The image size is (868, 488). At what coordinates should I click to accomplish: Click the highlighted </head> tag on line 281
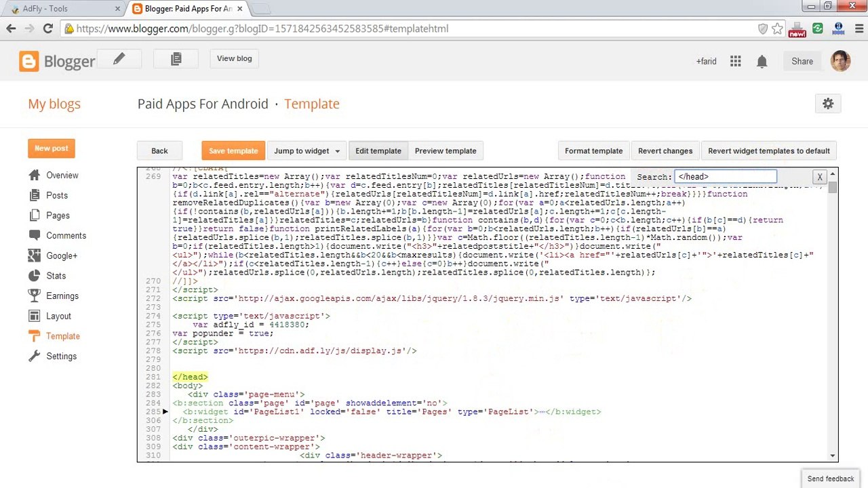click(190, 377)
